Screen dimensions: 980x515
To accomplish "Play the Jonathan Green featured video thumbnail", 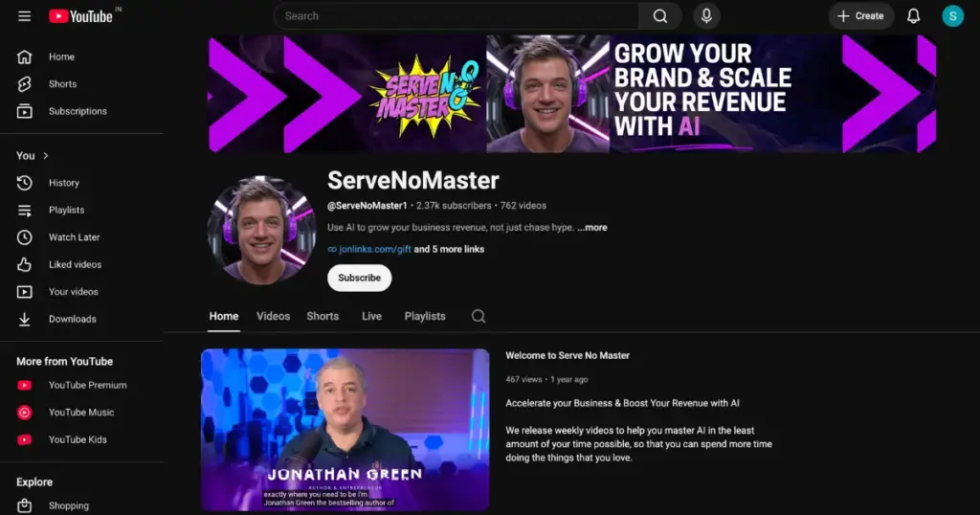I will [345, 430].
